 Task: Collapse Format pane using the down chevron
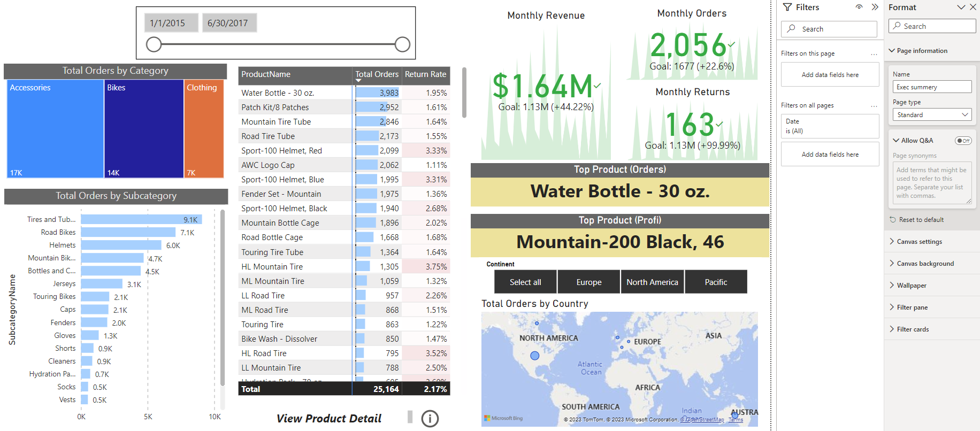coord(961,7)
